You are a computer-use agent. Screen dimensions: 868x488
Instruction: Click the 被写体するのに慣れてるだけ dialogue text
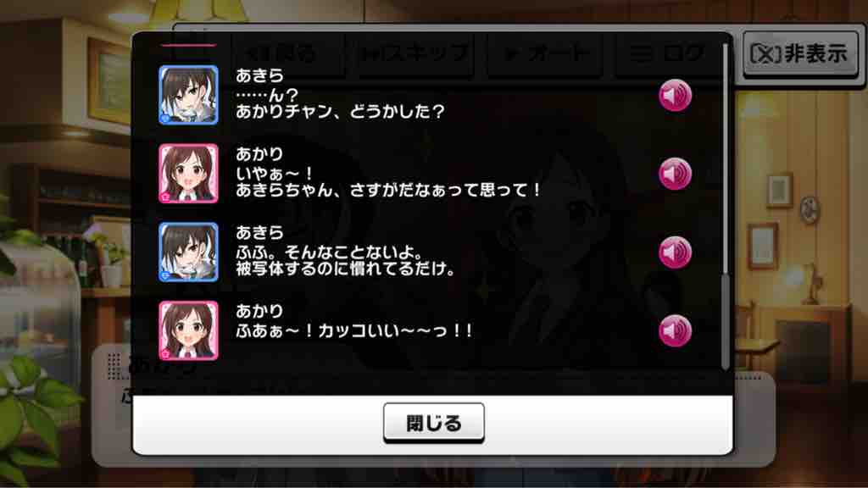pyautogui.click(x=345, y=269)
